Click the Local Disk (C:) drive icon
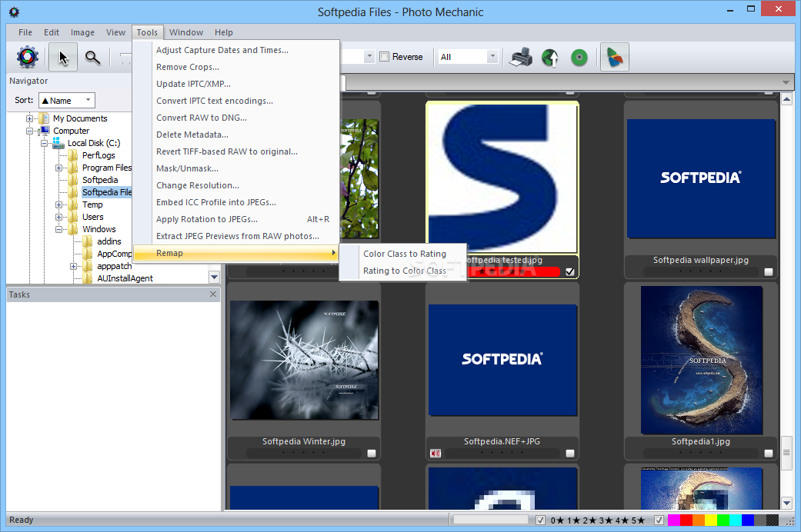 coord(58,144)
